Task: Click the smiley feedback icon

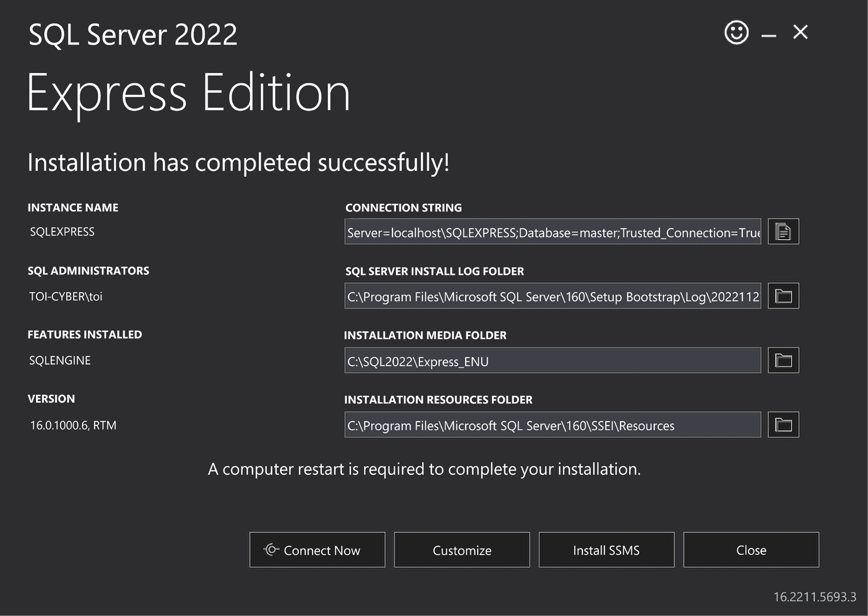Action: 736,32
